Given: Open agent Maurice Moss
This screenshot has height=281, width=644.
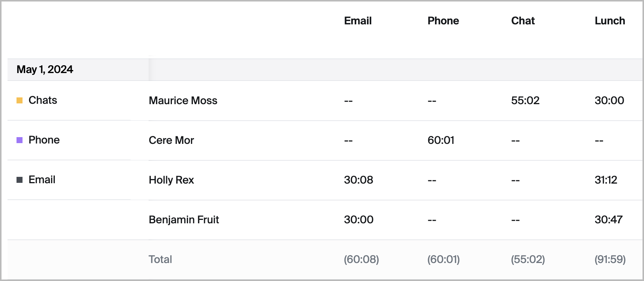Looking at the screenshot, I should (183, 100).
